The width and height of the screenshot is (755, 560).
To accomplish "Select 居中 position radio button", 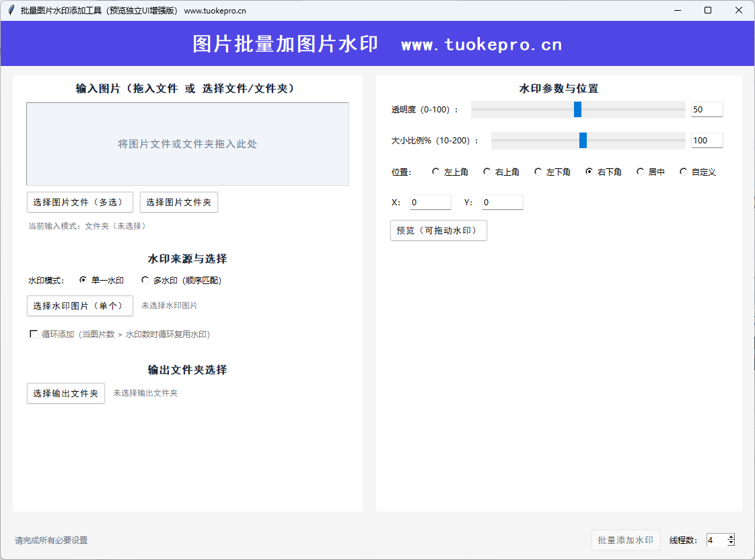I will click(641, 172).
